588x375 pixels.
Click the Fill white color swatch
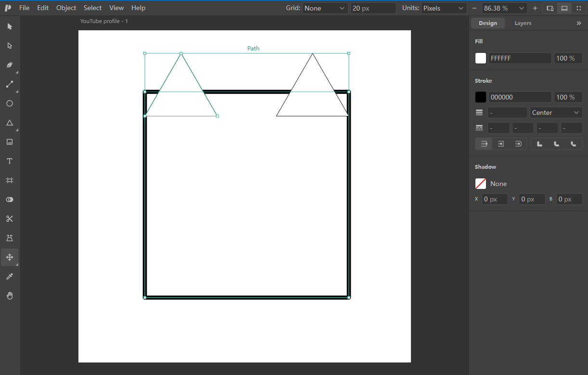[x=481, y=58]
